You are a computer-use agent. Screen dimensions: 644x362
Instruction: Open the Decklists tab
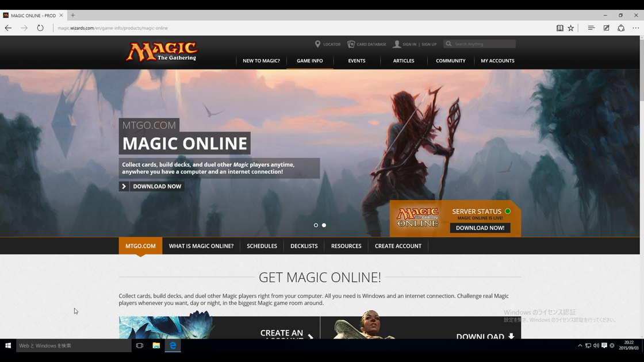coord(304,246)
